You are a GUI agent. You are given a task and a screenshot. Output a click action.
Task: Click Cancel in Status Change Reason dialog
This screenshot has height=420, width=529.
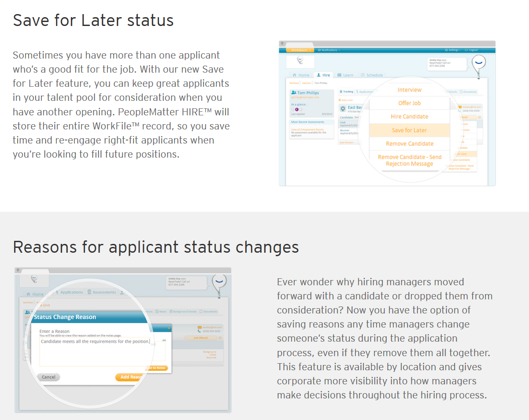[48, 377]
